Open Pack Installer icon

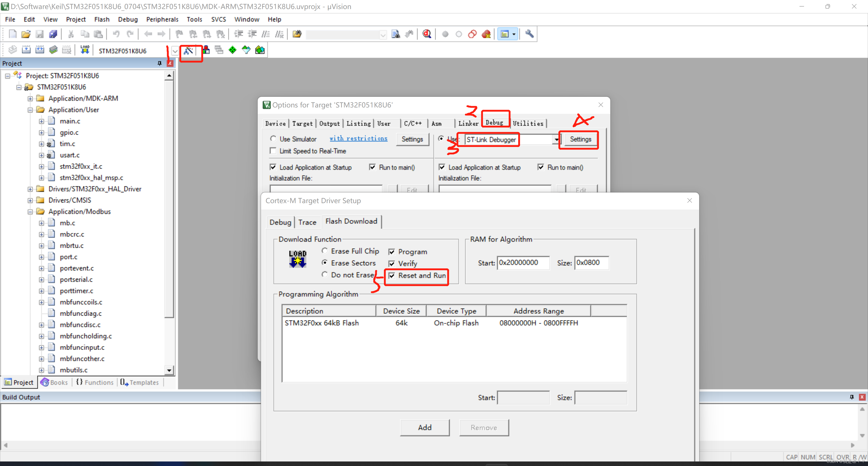tap(260, 50)
